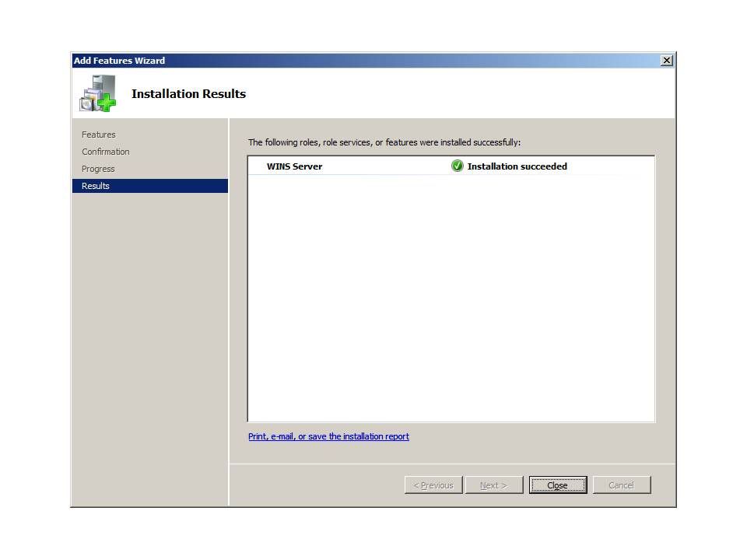
Task: Click the 'Installation succeeded' status text
Action: [517, 166]
